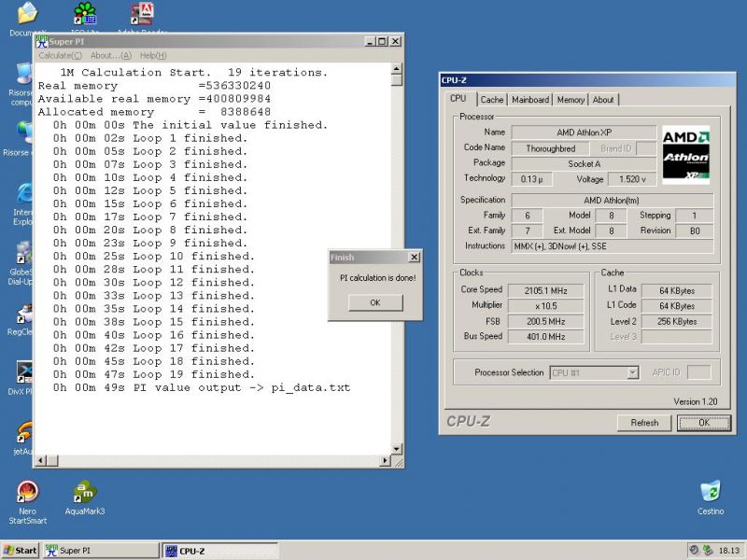
Task: Click the L1 Code value 64 KBytes
Action: 677,306
